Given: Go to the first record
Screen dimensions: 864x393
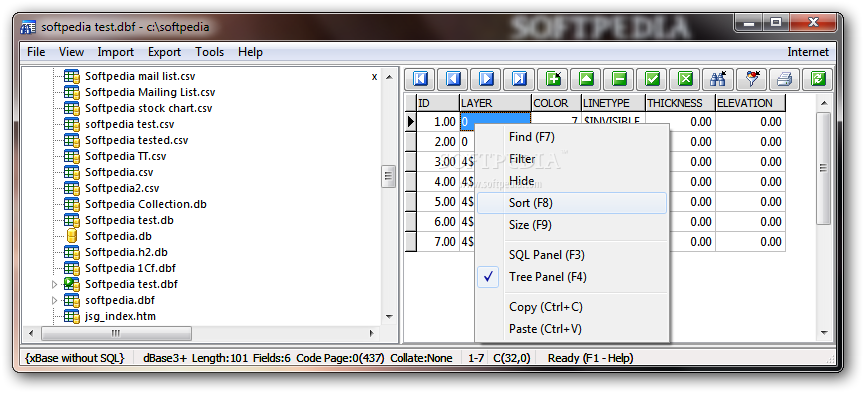Looking at the screenshot, I should (x=420, y=79).
